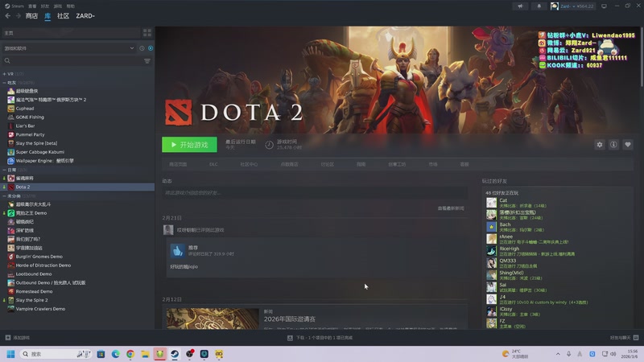Open the ZARD- profile tab
This screenshot has height=362, width=644.
click(x=85, y=16)
